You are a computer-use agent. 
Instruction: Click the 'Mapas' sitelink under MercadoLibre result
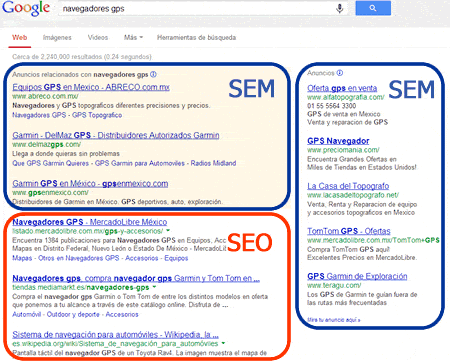[x=22, y=258]
